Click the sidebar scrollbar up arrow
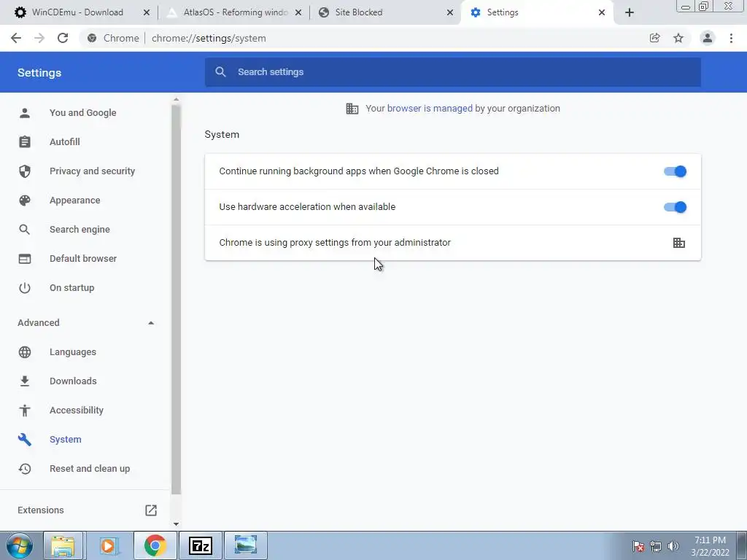 click(x=177, y=99)
